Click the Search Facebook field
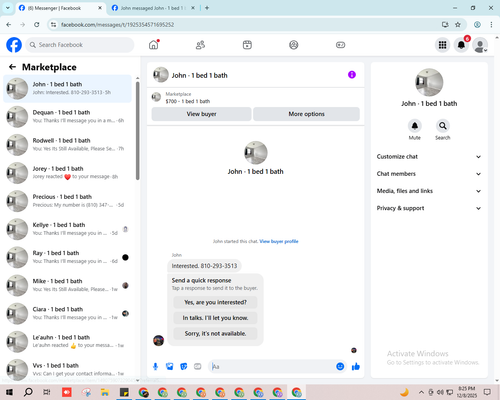The image size is (500, 400). pyautogui.click(x=80, y=45)
